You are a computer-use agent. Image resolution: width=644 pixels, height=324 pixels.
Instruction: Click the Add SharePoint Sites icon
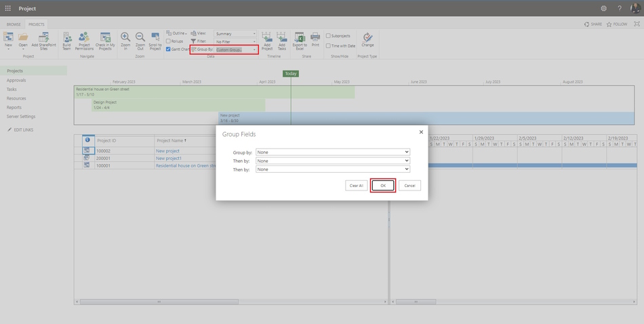pos(43,37)
